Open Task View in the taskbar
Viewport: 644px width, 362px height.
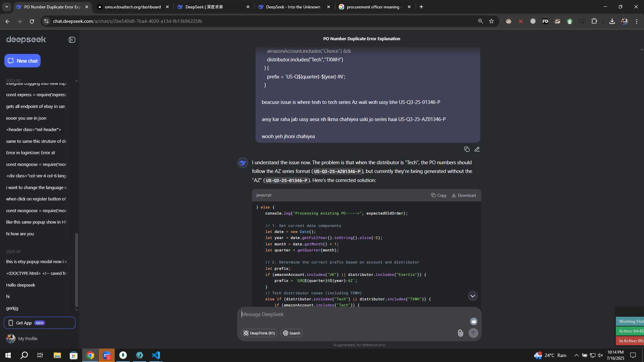coord(40,355)
